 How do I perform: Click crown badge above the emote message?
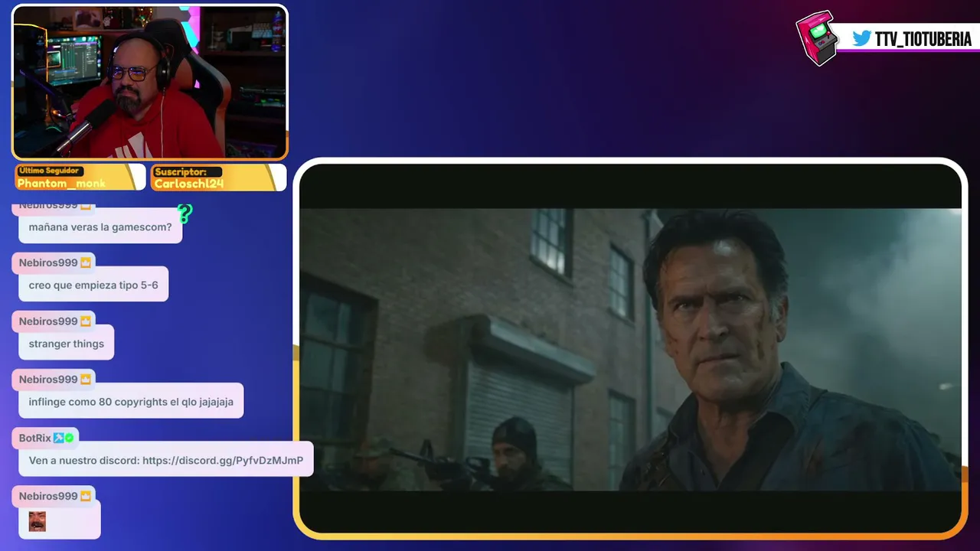86,496
